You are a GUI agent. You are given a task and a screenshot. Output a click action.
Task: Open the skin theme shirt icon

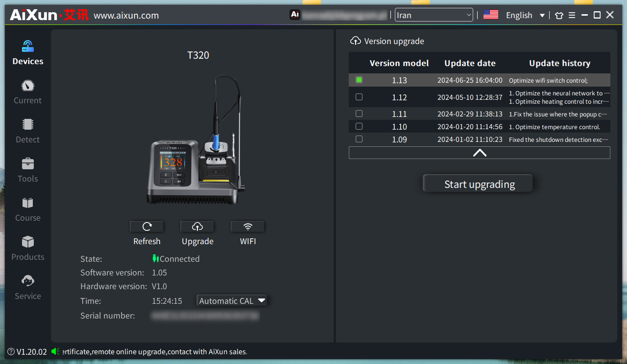[559, 15]
